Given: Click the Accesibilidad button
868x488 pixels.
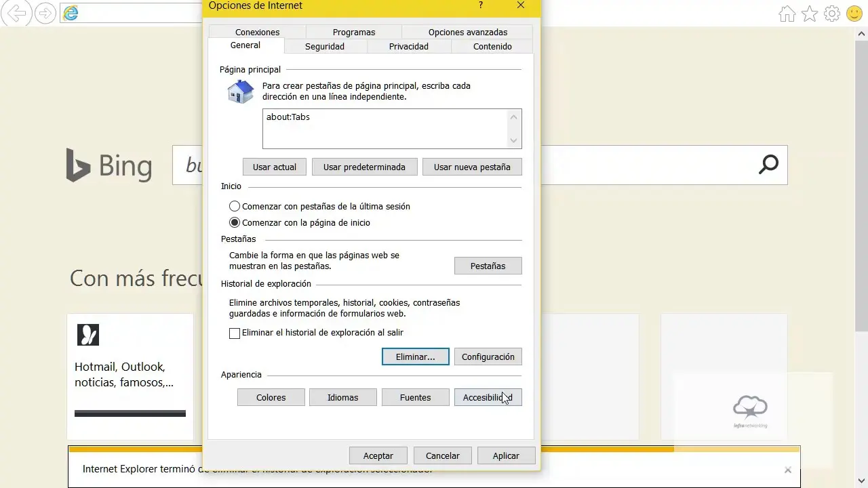Looking at the screenshot, I should pos(488,397).
